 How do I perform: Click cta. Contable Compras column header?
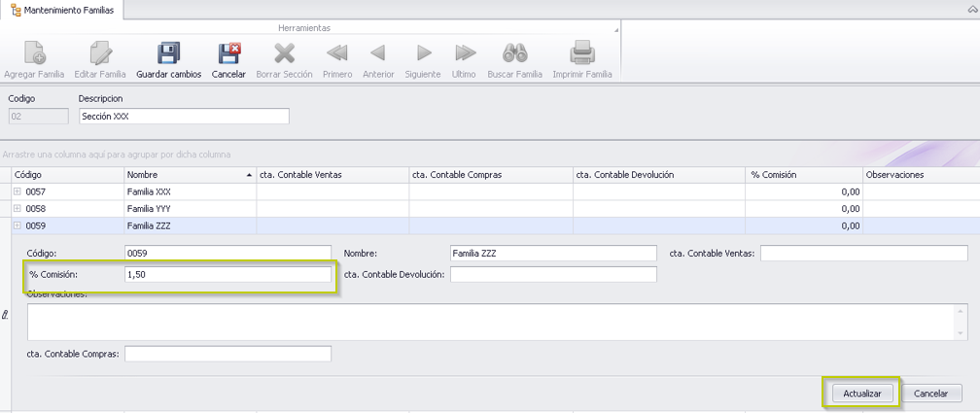coord(491,175)
